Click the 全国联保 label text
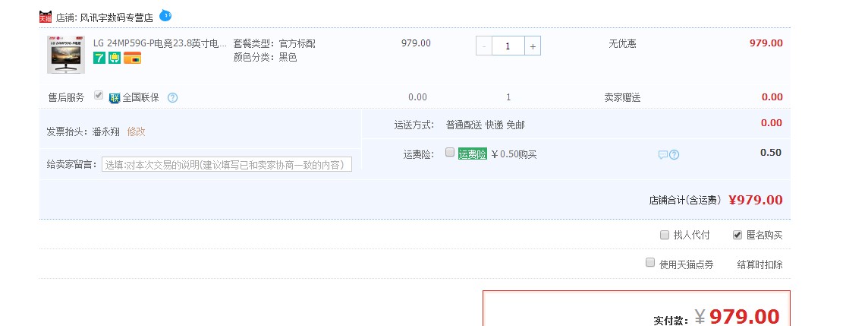 click(x=140, y=97)
